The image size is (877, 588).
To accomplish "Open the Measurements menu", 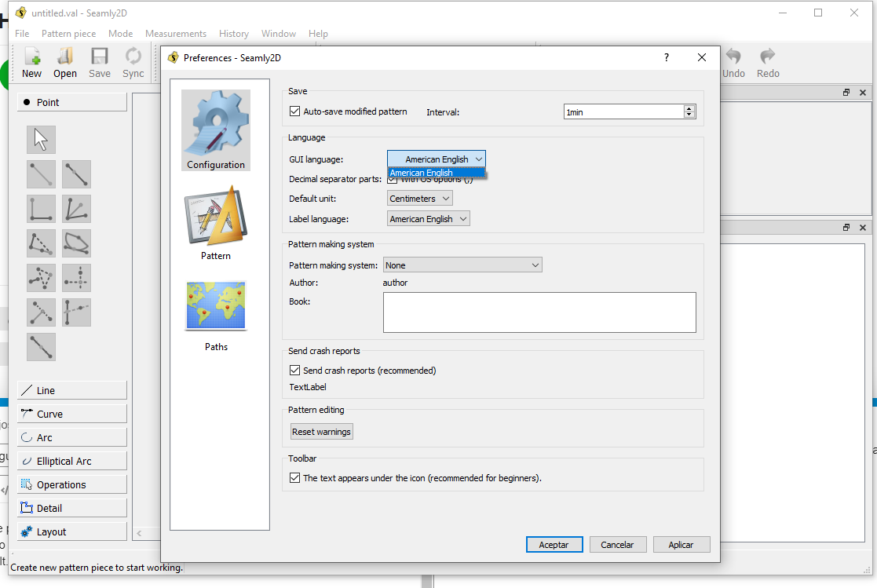I will pos(176,34).
